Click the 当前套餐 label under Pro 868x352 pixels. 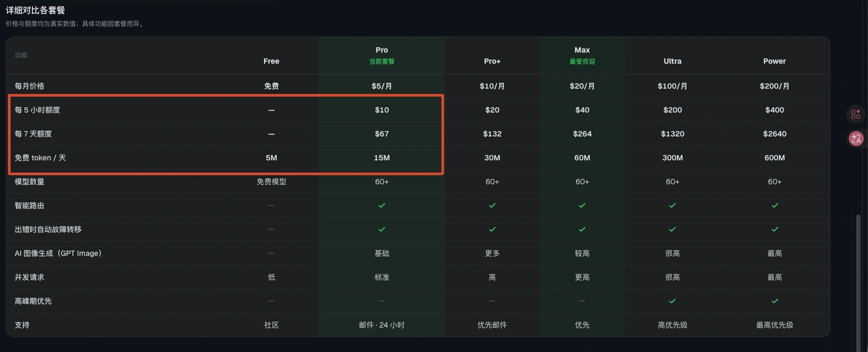[x=381, y=62]
